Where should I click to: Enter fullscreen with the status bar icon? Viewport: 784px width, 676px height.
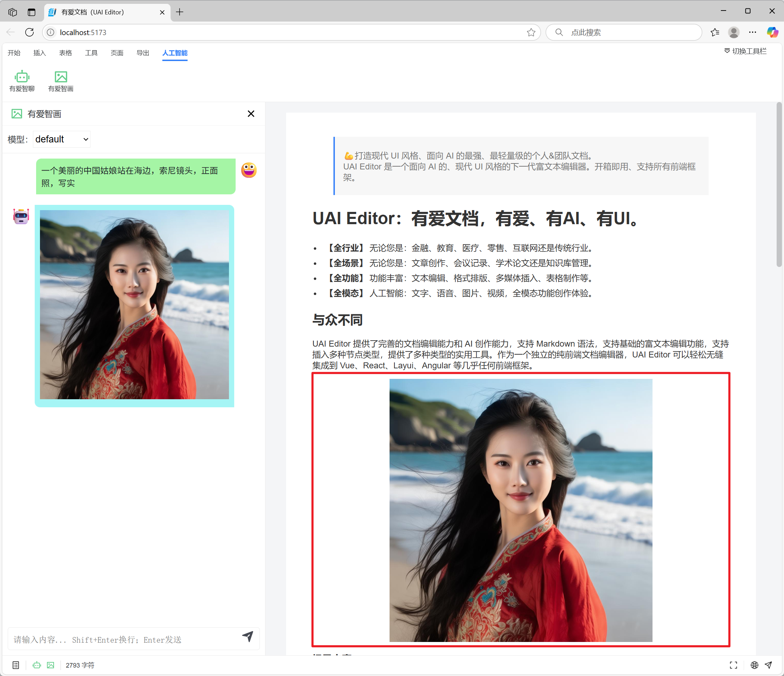click(733, 665)
